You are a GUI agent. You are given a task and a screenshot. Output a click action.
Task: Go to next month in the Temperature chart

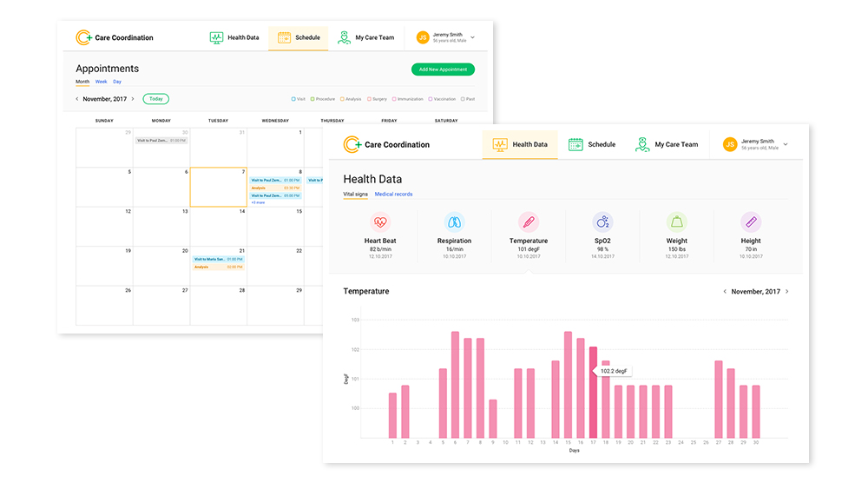(x=787, y=292)
